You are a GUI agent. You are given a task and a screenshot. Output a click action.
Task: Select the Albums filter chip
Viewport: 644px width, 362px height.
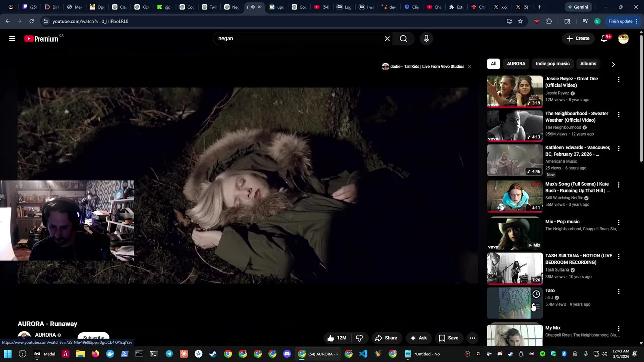coord(588,64)
